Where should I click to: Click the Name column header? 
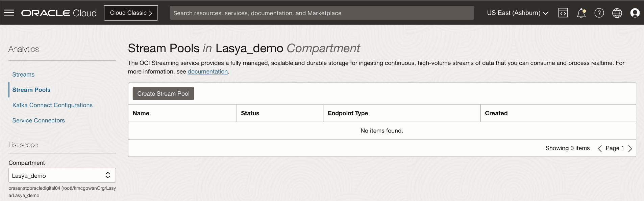(x=182, y=113)
